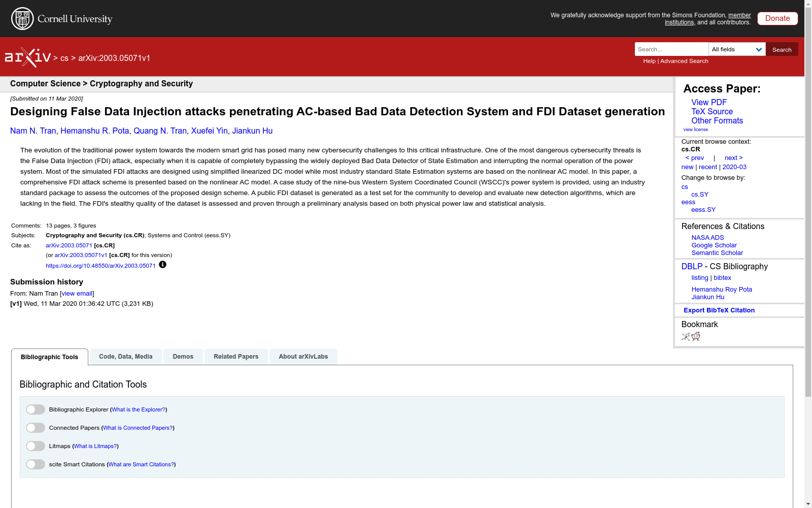Image resolution: width=812 pixels, height=508 pixels.
Task: Go to previous paper in cs.CR
Action: point(695,158)
